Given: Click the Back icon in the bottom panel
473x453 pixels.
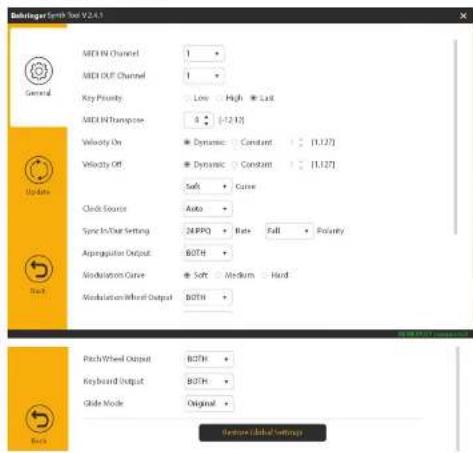Looking at the screenshot, I should pyautogui.click(x=39, y=418).
